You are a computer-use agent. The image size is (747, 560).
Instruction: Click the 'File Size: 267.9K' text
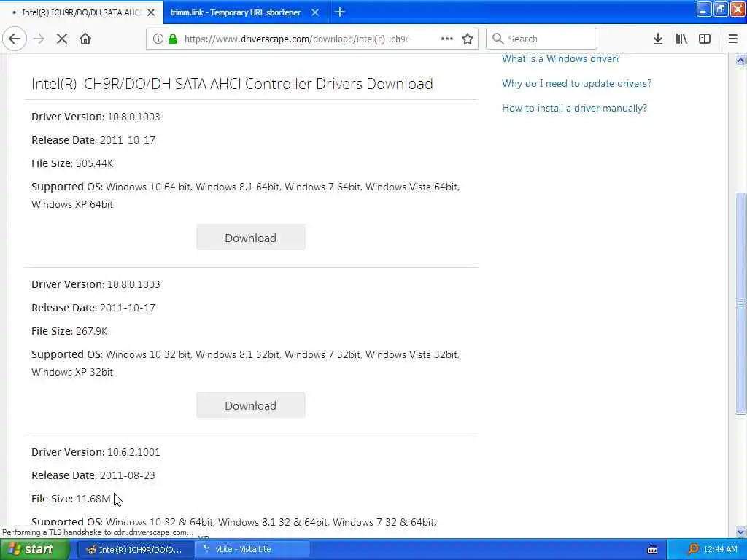(x=69, y=331)
